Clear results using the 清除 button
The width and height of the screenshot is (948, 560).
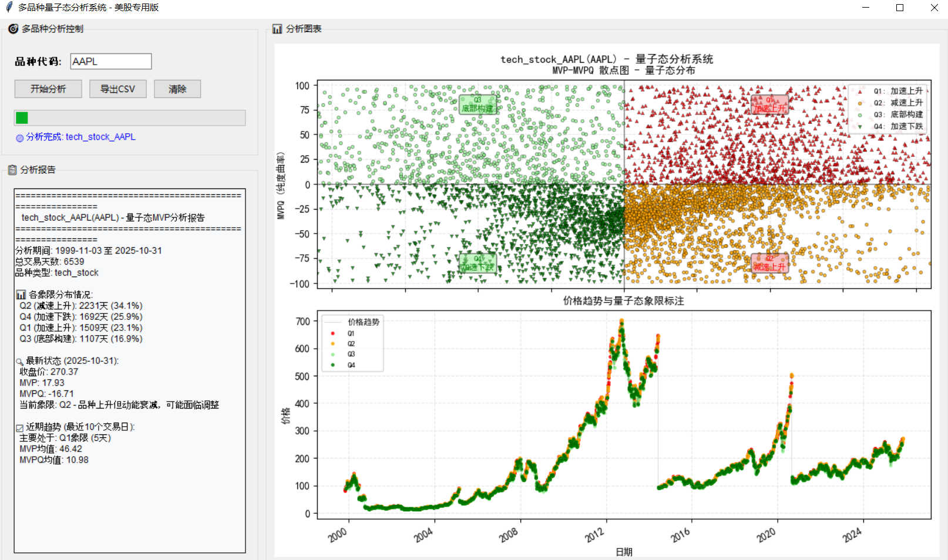177,89
